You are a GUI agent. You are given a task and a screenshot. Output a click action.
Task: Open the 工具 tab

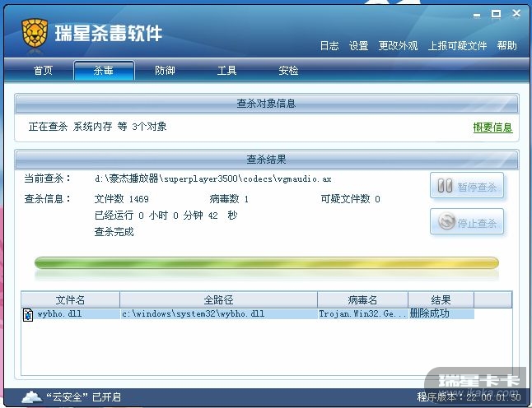pyautogui.click(x=226, y=71)
